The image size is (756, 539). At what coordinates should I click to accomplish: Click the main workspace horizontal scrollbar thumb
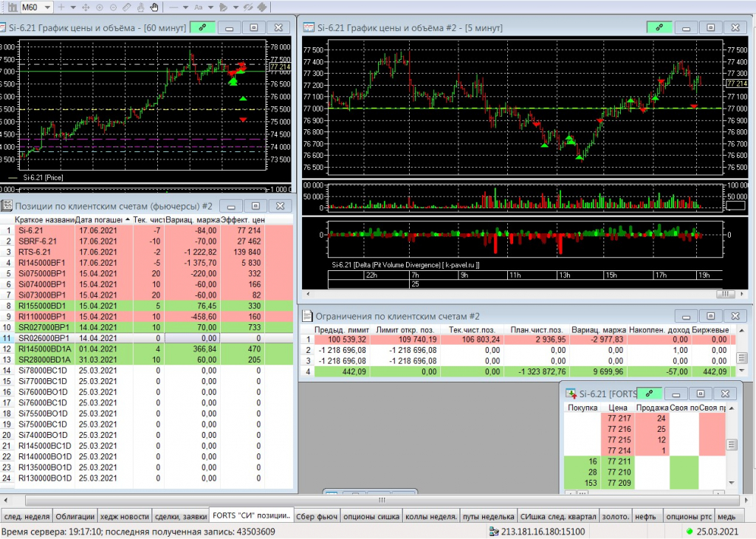382,500
